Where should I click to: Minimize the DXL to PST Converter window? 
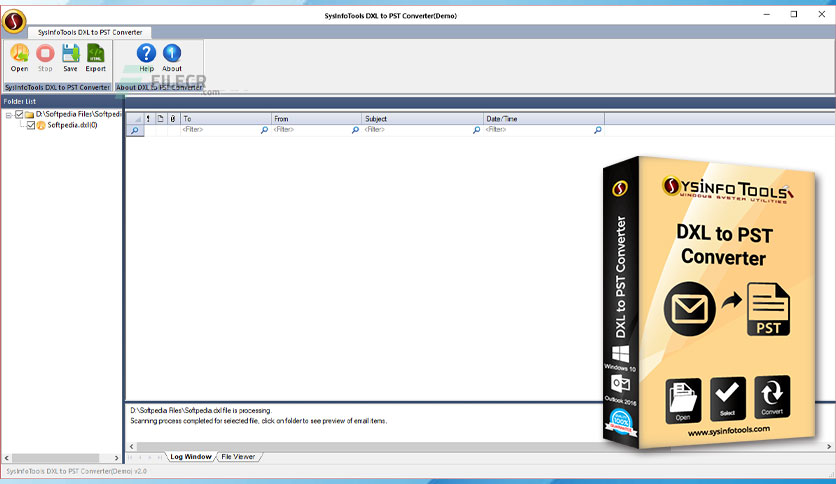click(x=767, y=15)
